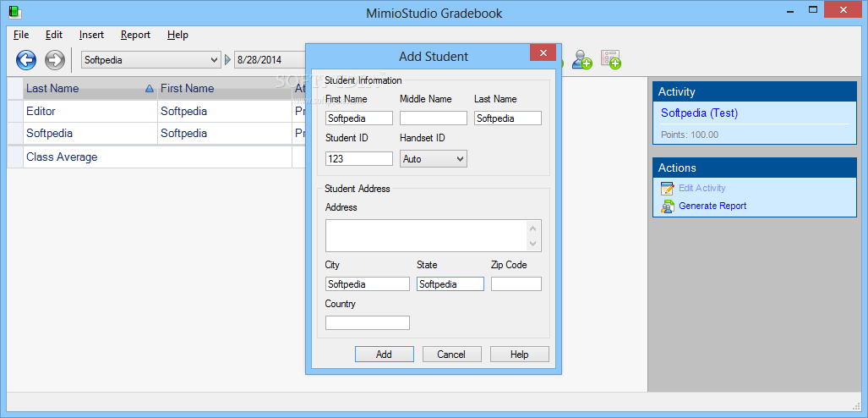Click the Middle Name input field
This screenshot has height=418, width=868.
point(434,118)
